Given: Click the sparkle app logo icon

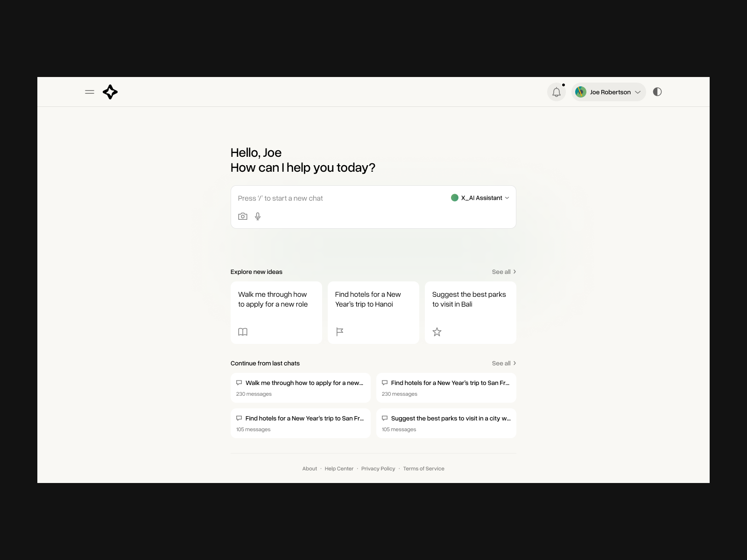Looking at the screenshot, I should point(110,92).
